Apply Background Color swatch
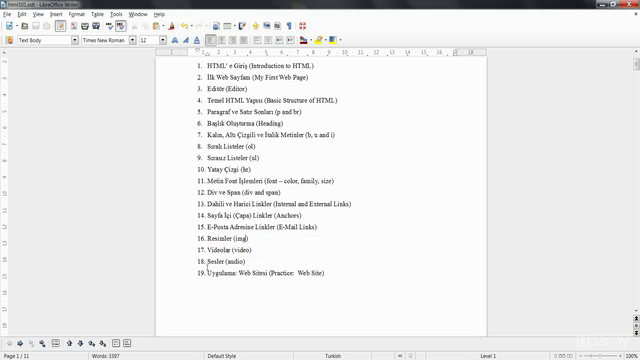The image size is (640, 360). (333, 40)
